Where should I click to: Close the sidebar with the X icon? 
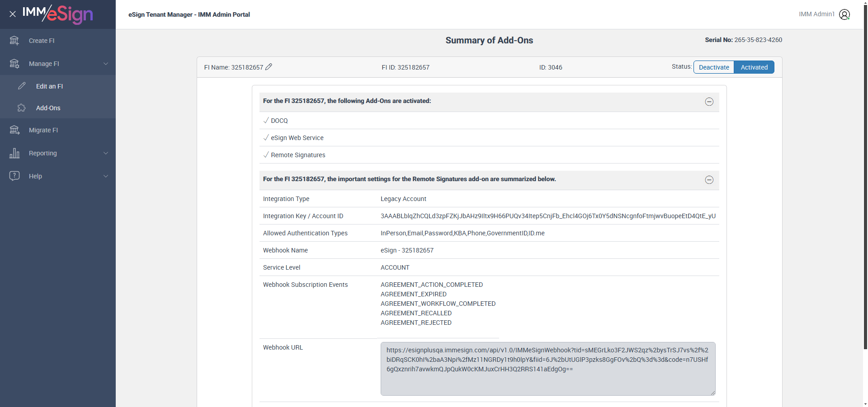coord(13,14)
